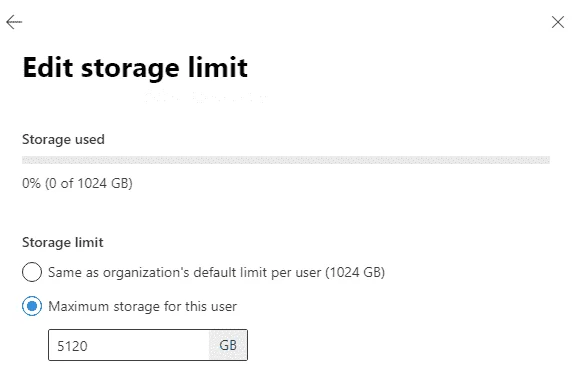Close the Edit storage limit panel
This screenshot has width=577, height=388.
click(558, 22)
